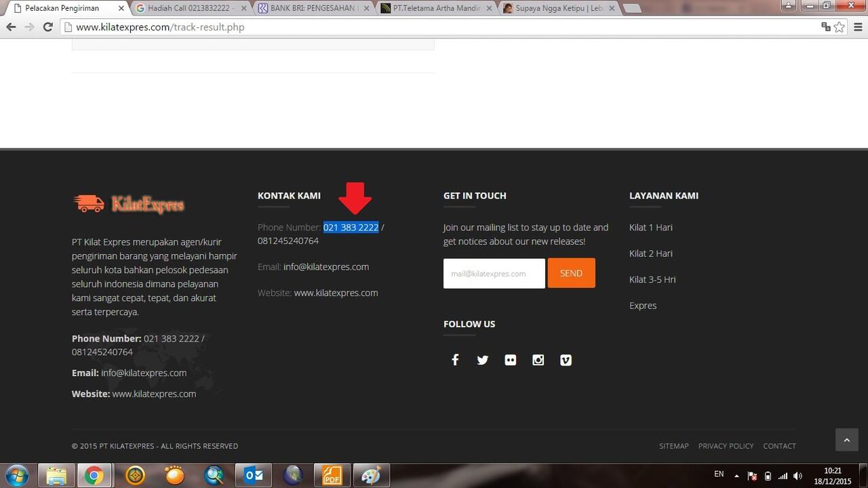Click the volume speaker tray icon
Viewport: 868px width, 488px height.
point(798,476)
